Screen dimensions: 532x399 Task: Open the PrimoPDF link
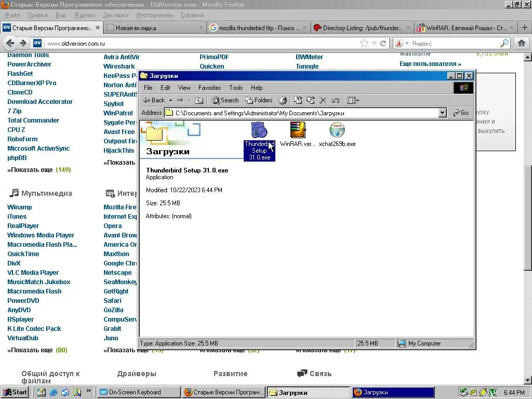coord(214,57)
